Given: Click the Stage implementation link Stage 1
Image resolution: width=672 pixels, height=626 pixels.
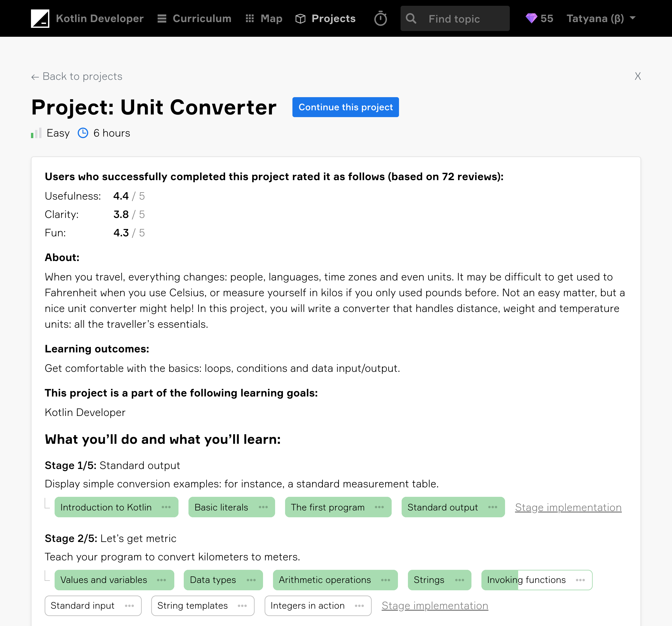Looking at the screenshot, I should tap(568, 507).
